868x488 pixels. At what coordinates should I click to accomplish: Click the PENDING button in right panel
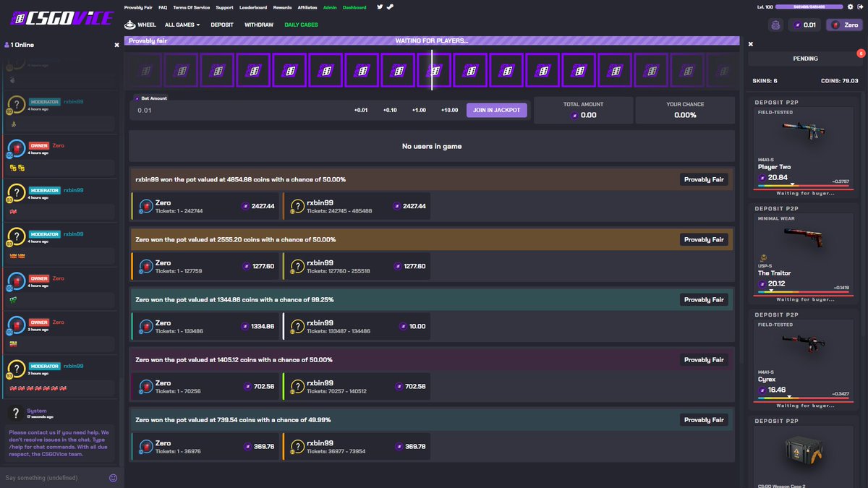click(x=805, y=59)
